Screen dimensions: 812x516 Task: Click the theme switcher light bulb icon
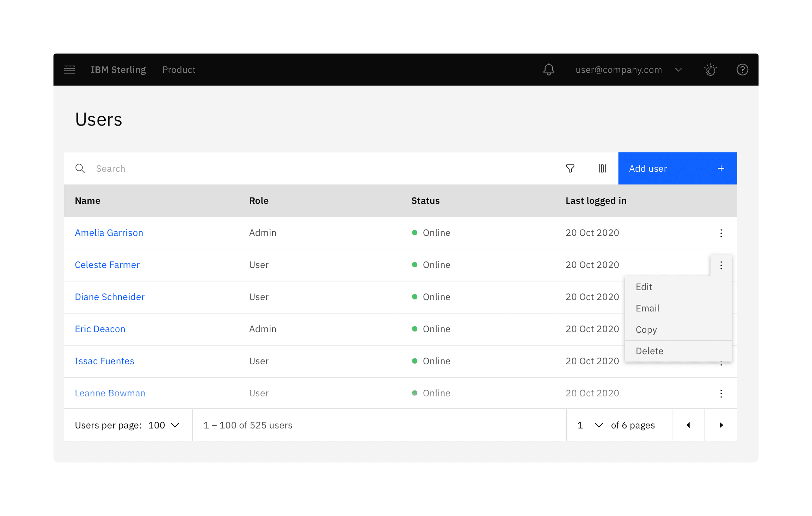click(710, 69)
